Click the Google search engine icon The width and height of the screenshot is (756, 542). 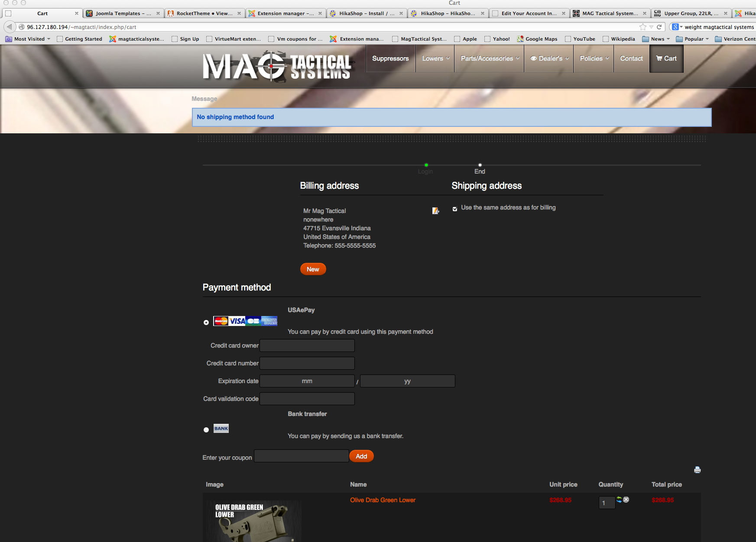675,27
